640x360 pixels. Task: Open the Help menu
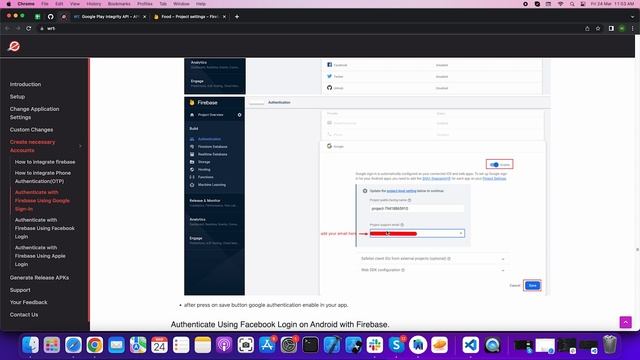[x=201, y=4]
